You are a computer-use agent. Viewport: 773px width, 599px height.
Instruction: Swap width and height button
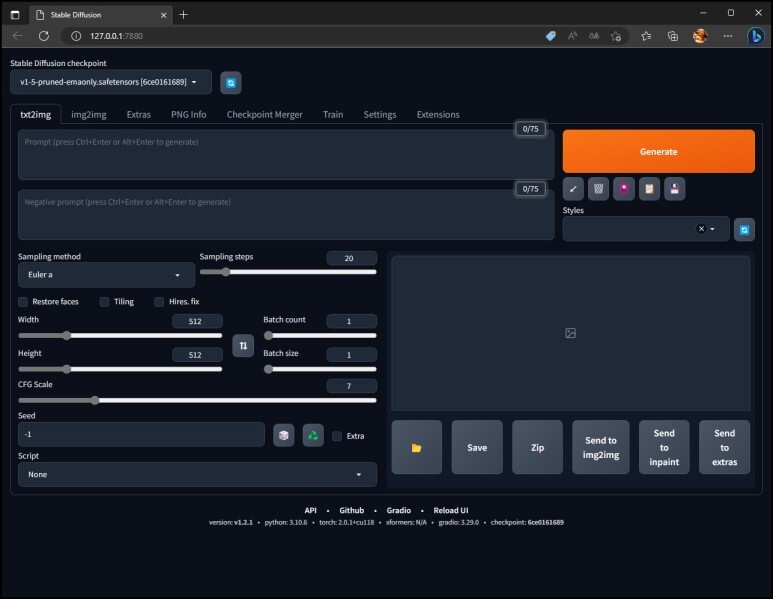pos(243,346)
